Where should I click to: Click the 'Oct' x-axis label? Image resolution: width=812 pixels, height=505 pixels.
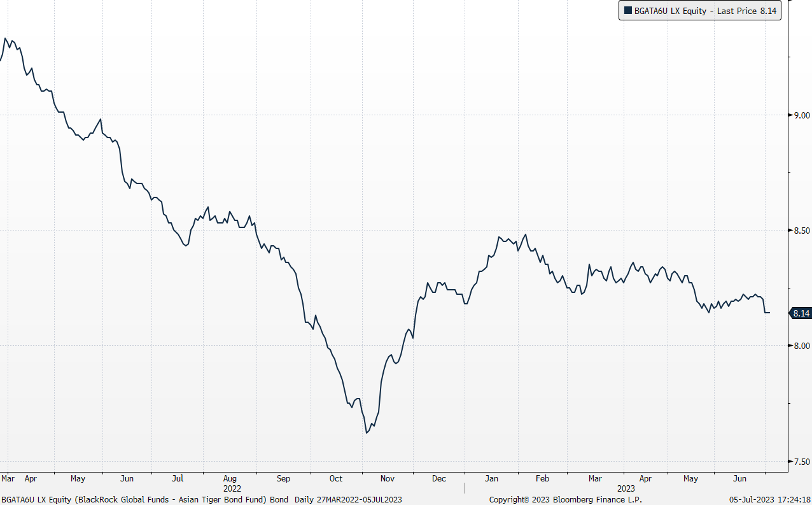coord(335,478)
